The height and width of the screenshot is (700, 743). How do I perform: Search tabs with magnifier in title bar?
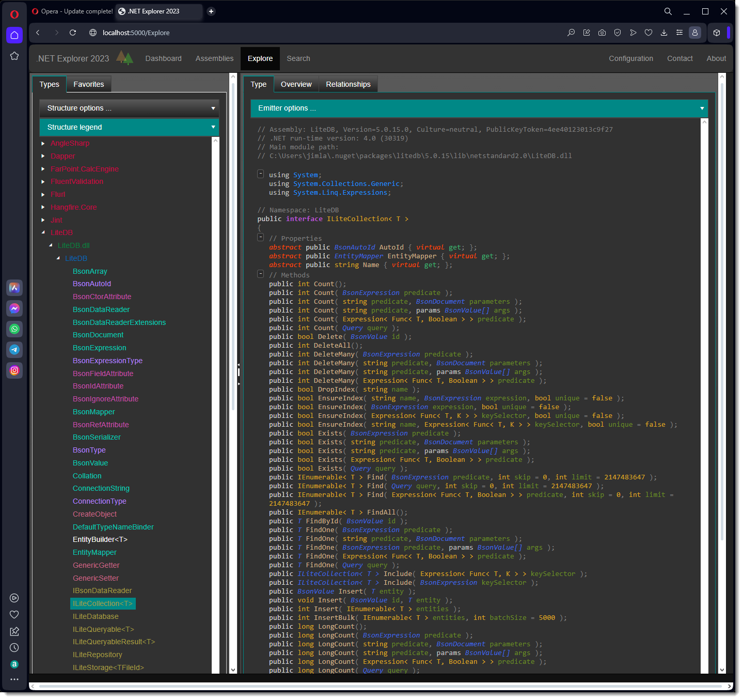(668, 11)
